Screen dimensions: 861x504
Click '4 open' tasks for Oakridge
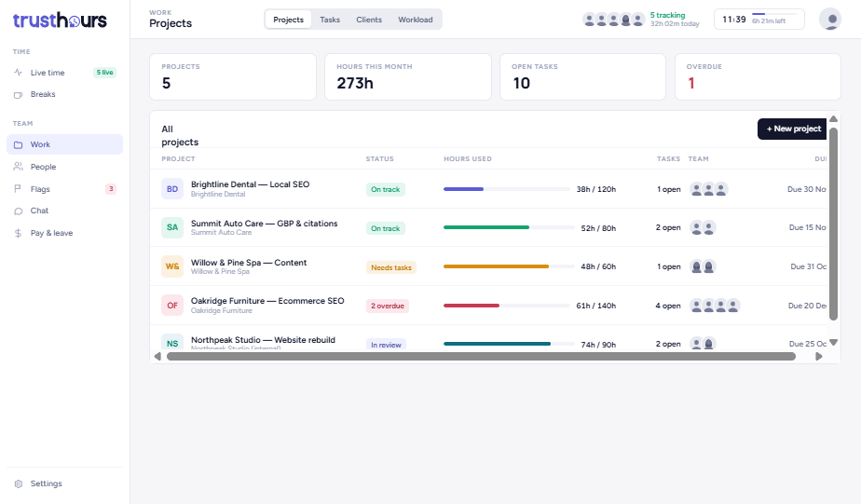[668, 306]
